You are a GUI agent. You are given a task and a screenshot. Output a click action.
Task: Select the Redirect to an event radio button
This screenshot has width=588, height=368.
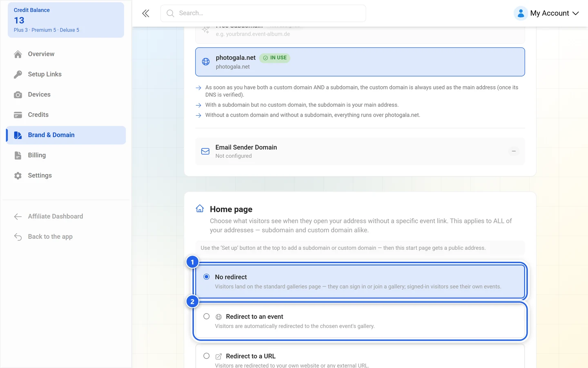click(207, 316)
